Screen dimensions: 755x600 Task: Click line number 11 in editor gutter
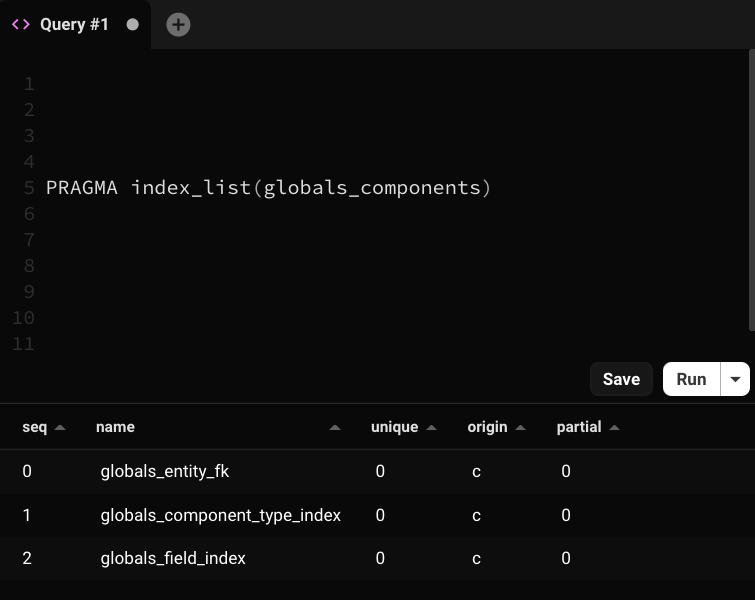[x=24, y=344]
